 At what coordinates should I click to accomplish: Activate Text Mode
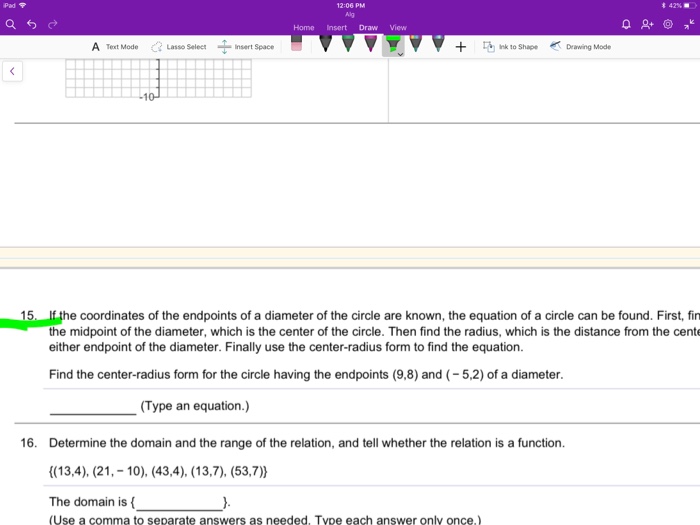point(115,46)
